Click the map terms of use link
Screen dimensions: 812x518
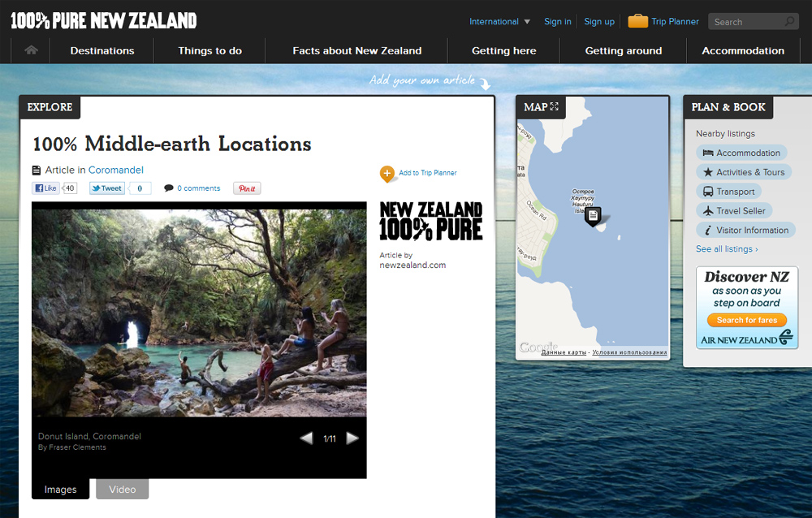click(x=630, y=352)
